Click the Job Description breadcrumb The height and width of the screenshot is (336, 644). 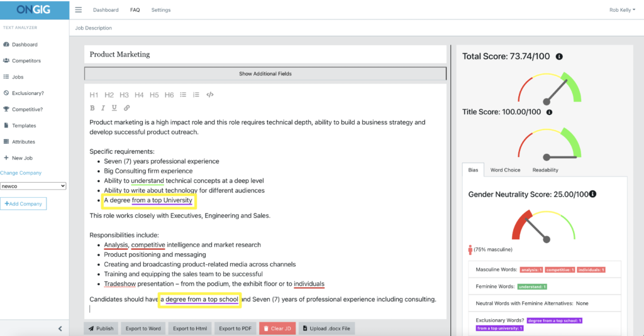pyautogui.click(x=93, y=28)
